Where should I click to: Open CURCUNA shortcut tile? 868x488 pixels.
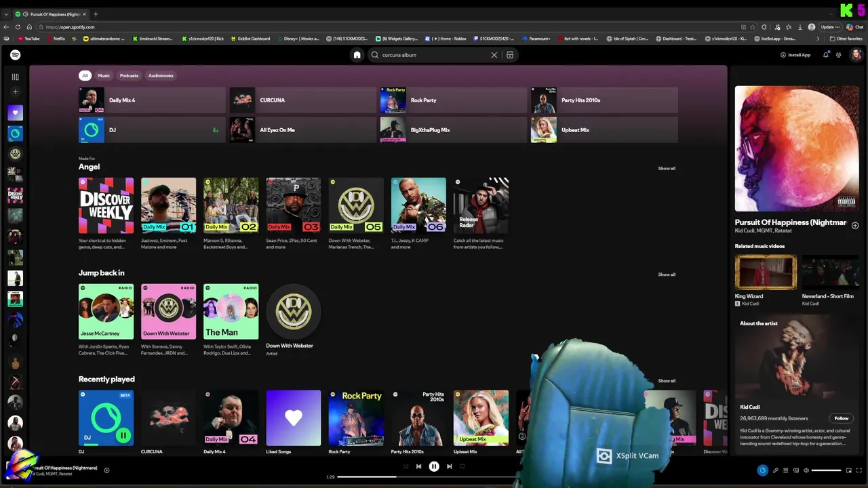302,100
